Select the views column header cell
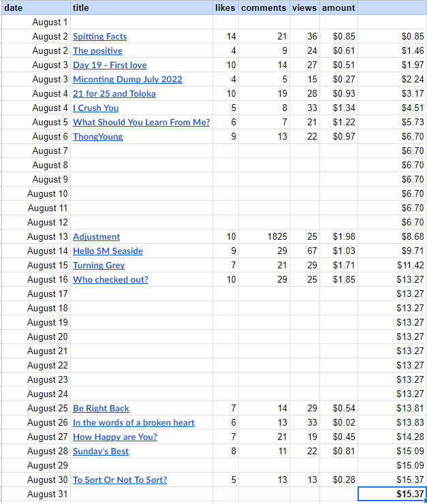The image size is (427, 504). (304, 7)
